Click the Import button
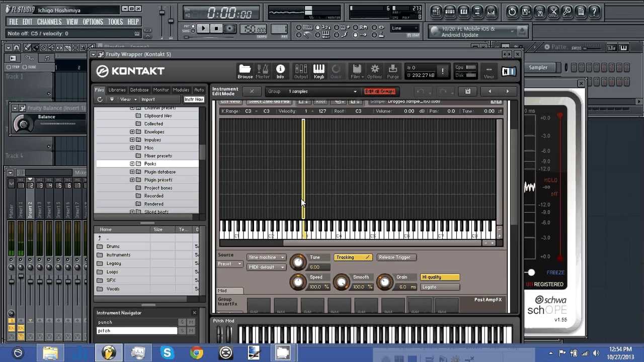 pyautogui.click(x=148, y=100)
